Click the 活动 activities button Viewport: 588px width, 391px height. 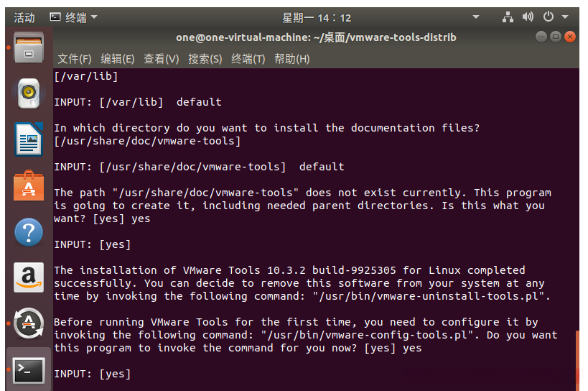coord(24,17)
